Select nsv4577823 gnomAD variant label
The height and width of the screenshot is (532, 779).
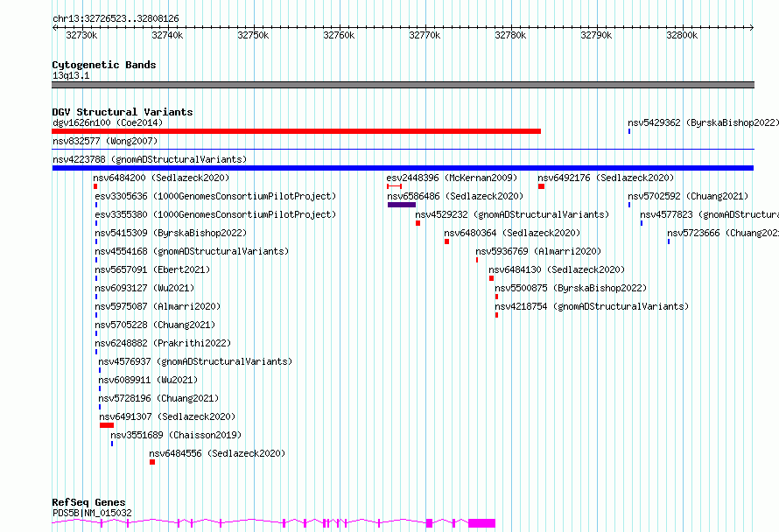[709, 214]
